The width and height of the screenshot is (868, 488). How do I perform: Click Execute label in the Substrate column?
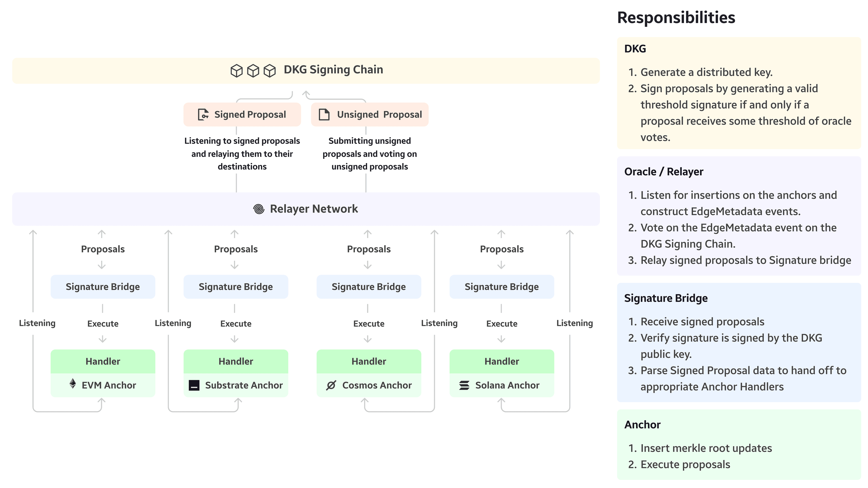pyautogui.click(x=236, y=324)
